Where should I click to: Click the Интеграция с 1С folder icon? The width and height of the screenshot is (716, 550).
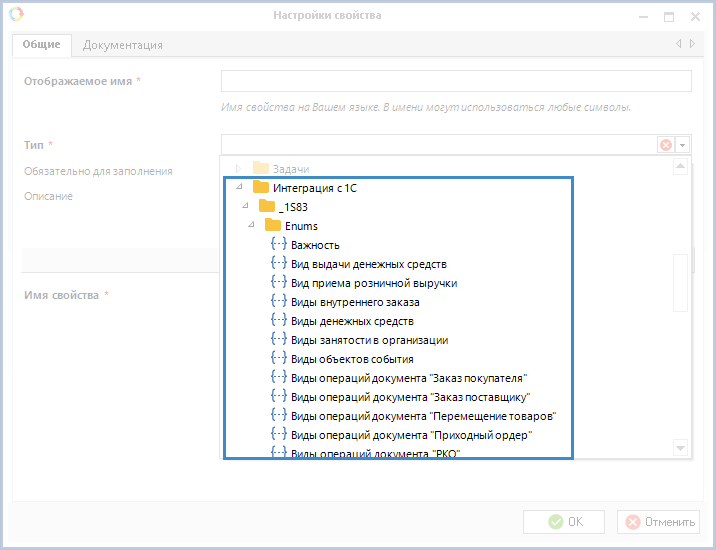tap(261, 187)
